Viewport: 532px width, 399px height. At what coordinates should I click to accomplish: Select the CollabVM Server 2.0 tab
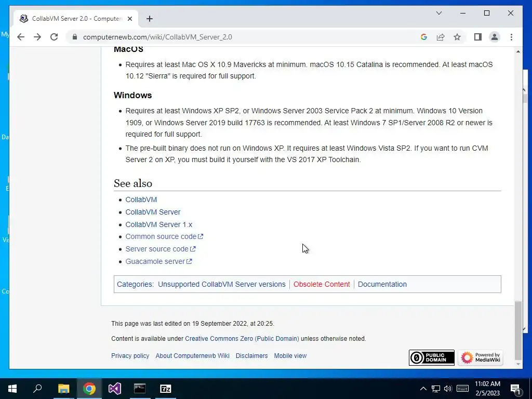(77, 19)
